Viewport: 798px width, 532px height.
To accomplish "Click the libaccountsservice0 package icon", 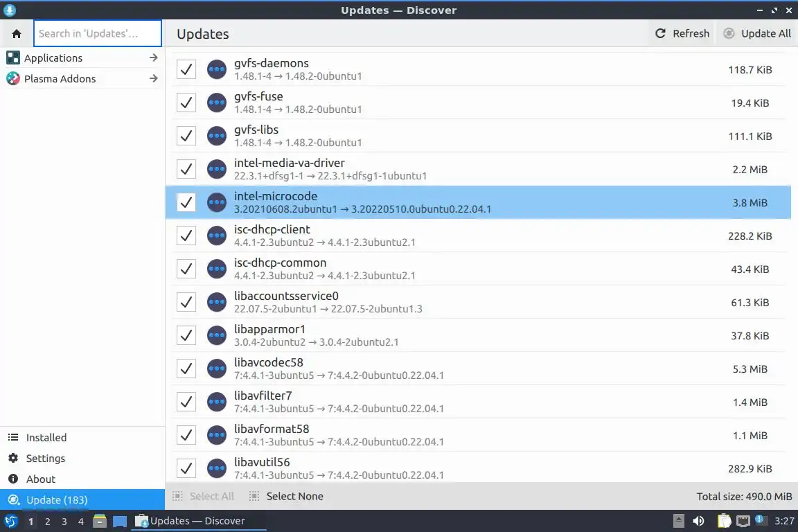I will [217, 302].
